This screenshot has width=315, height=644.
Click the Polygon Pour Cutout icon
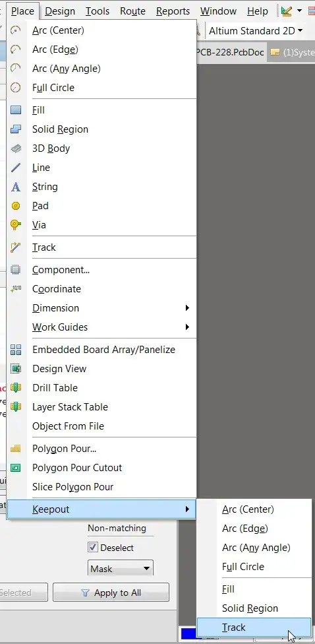16,467
